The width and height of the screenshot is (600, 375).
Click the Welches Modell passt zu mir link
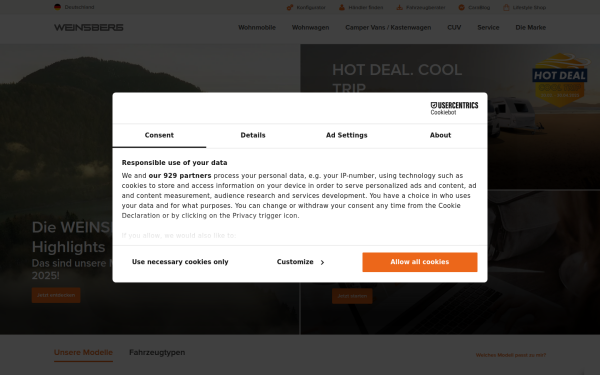[x=511, y=355]
